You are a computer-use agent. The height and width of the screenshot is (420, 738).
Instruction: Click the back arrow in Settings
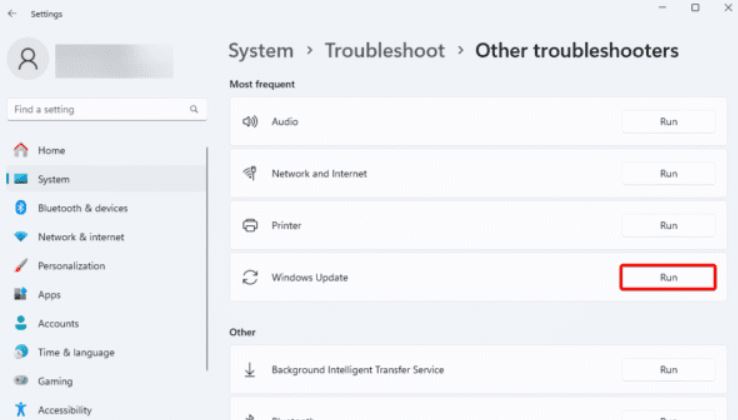point(12,14)
